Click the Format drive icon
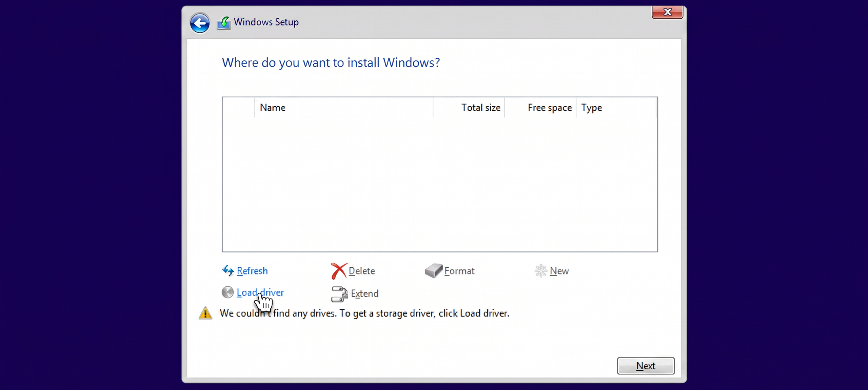 click(x=434, y=271)
